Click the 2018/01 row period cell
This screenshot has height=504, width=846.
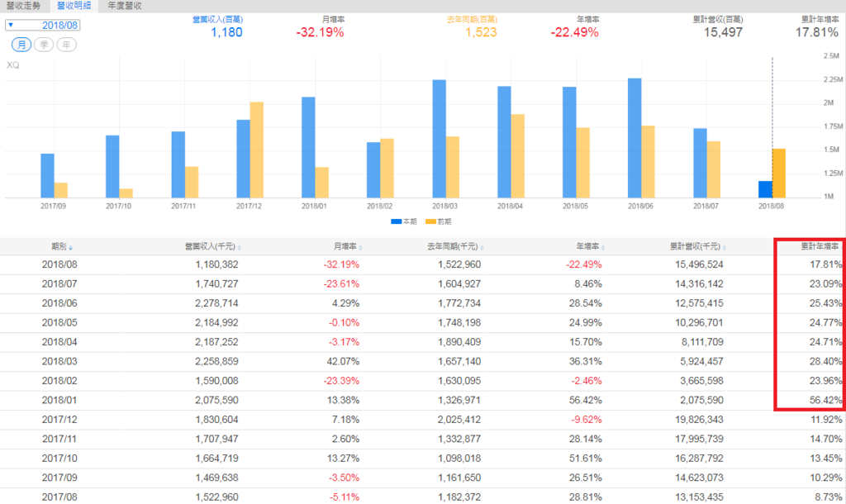point(59,401)
